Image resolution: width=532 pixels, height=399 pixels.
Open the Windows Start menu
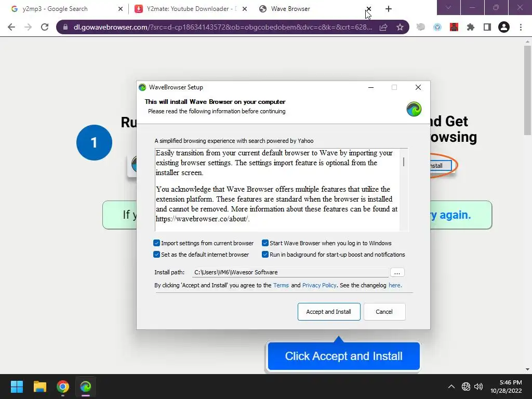click(x=17, y=387)
